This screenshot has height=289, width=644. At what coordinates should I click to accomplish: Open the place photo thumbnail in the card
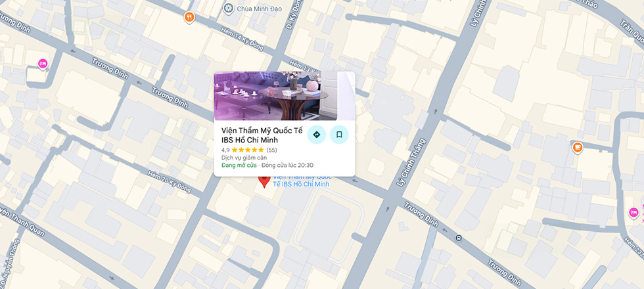(x=275, y=96)
